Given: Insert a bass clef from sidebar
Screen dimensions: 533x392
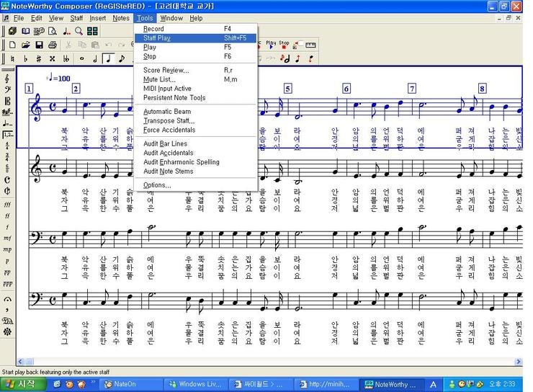Looking at the screenshot, I should pos(7,90).
